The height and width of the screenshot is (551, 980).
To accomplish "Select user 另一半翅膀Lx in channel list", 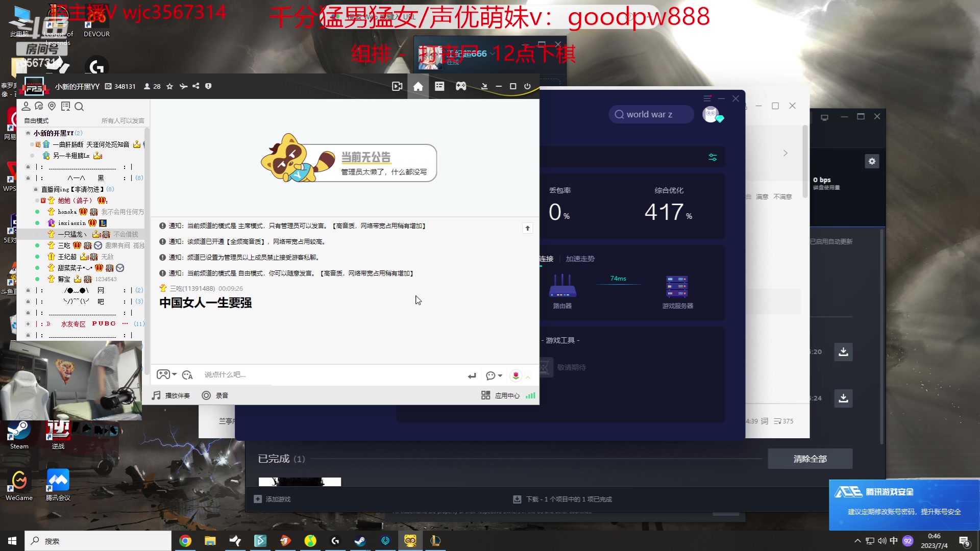I will [71, 156].
